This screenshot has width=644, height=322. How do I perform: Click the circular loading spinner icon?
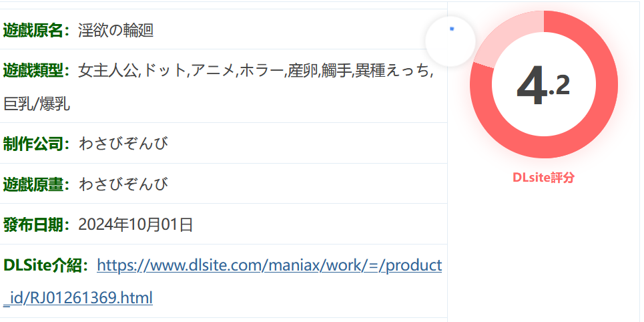click(x=450, y=41)
